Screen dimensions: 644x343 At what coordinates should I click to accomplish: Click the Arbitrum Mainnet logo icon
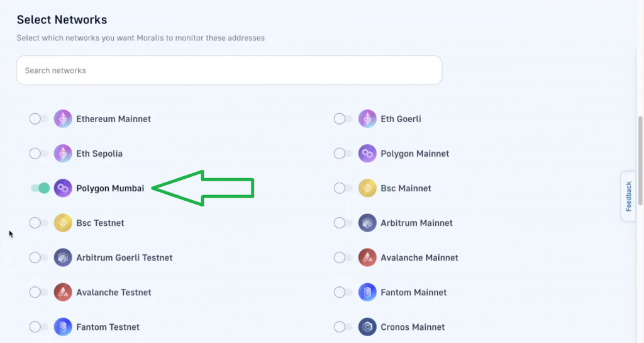pos(367,223)
